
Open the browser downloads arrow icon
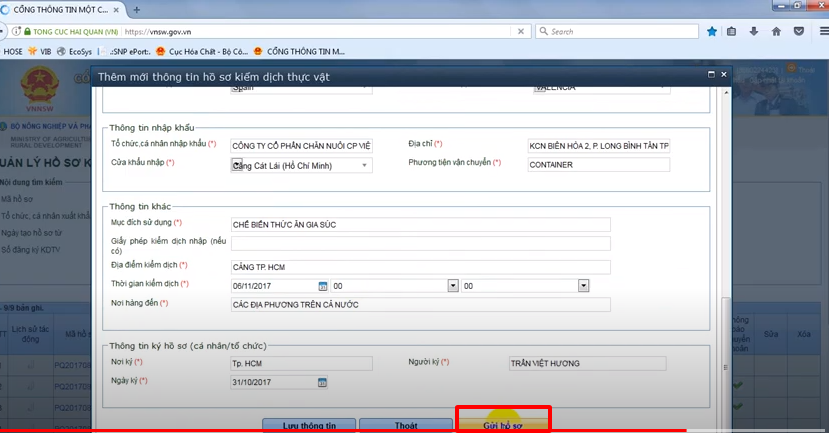(754, 31)
